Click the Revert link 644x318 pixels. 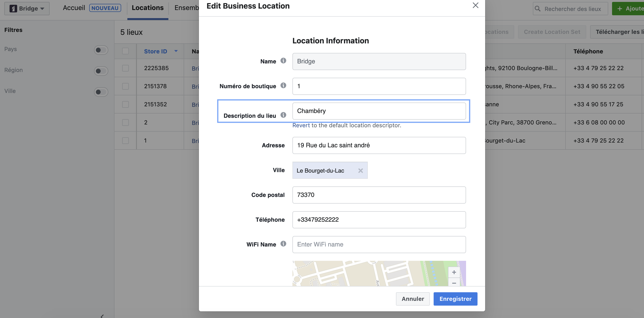tap(301, 125)
